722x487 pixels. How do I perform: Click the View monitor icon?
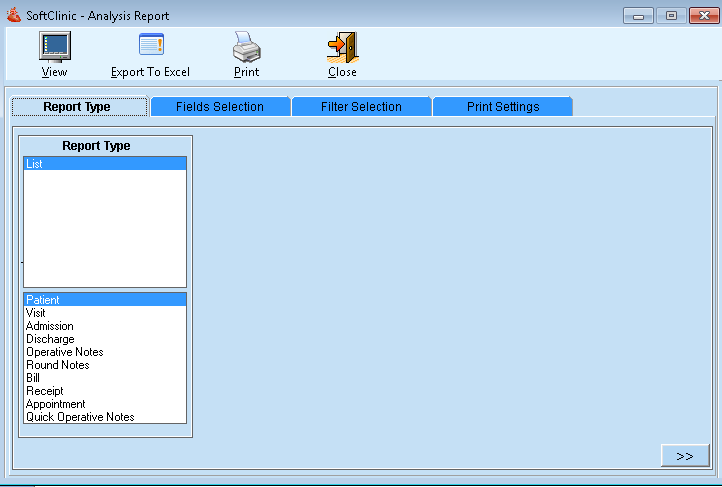coord(55,46)
